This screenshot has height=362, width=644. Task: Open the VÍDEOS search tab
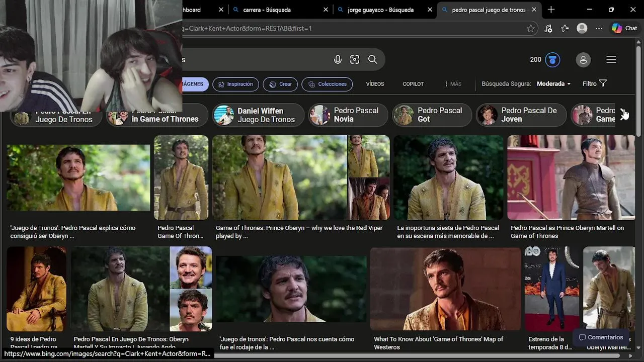[375, 84]
